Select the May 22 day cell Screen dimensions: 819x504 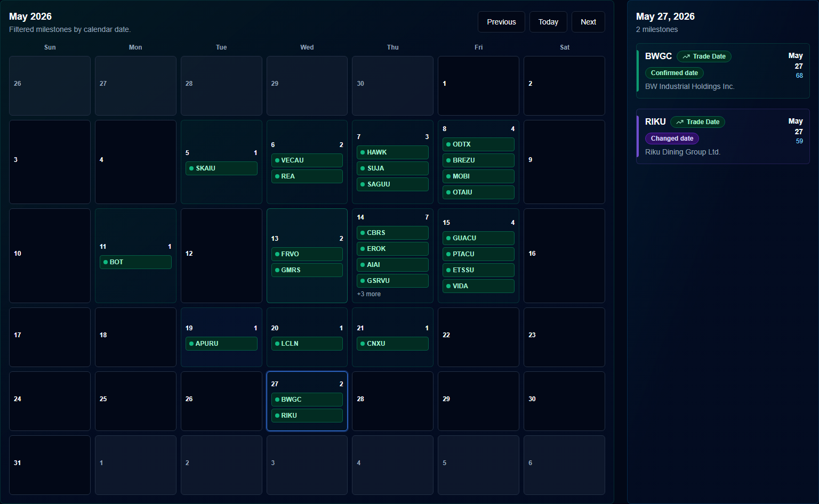pyautogui.click(x=478, y=337)
